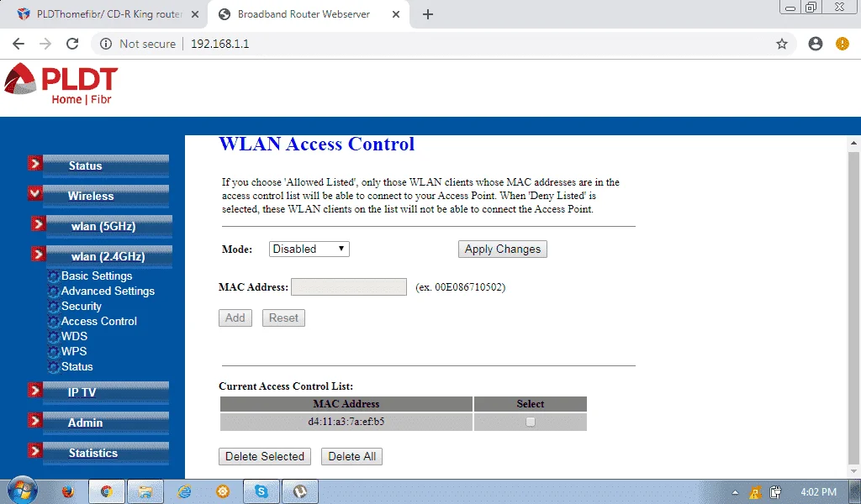Image resolution: width=861 pixels, height=504 pixels.
Task: Click the power plug tray icon
Action: click(775, 492)
